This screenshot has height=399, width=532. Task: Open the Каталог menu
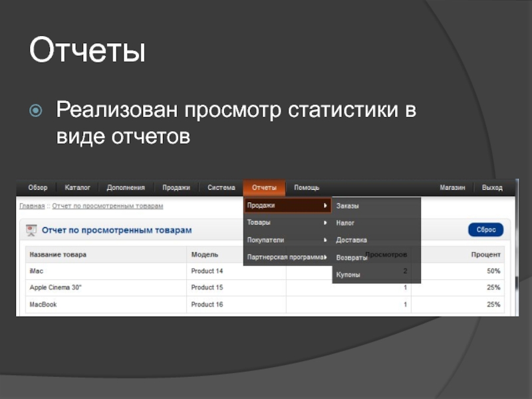(78, 188)
